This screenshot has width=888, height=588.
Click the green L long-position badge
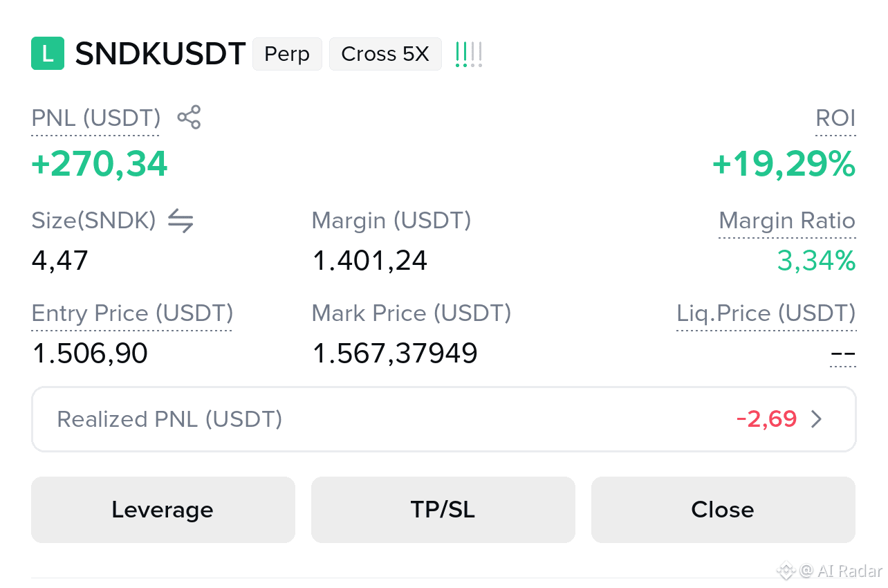coord(48,54)
